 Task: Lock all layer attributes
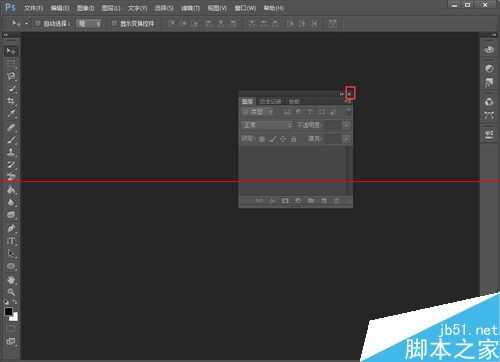click(x=293, y=139)
